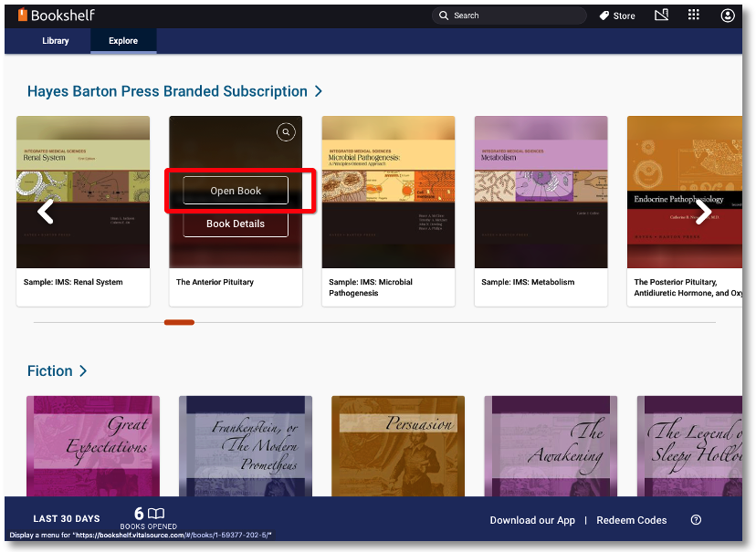756x552 pixels.
Task: Select the Explore tab
Action: point(123,41)
